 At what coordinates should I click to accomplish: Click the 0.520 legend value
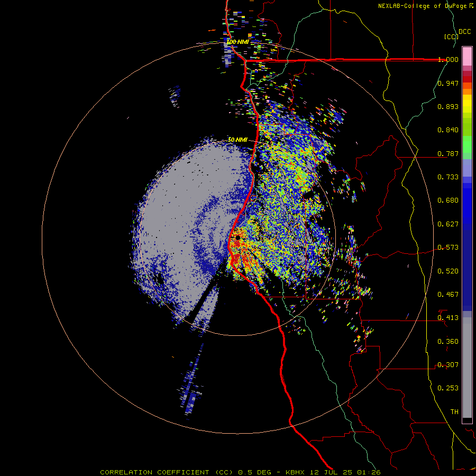pyautogui.click(x=448, y=271)
